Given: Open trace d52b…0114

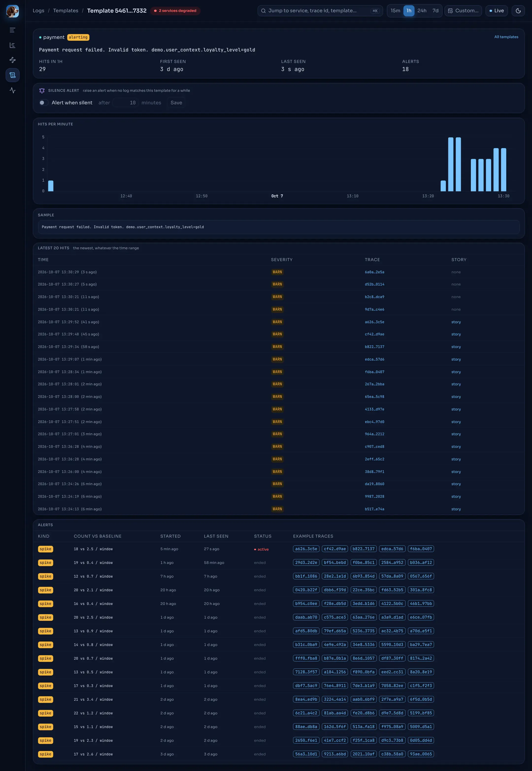Looking at the screenshot, I should pyautogui.click(x=374, y=285).
